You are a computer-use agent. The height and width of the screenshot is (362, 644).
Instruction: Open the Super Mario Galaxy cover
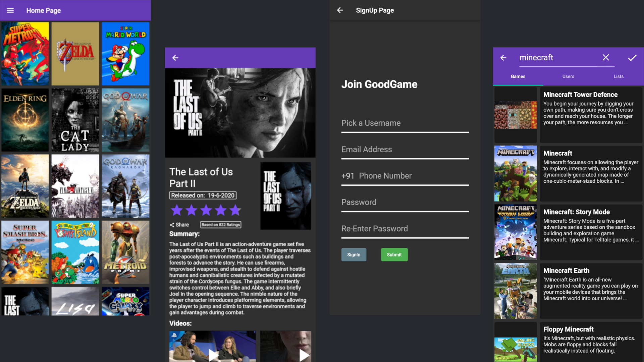tap(126, 301)
